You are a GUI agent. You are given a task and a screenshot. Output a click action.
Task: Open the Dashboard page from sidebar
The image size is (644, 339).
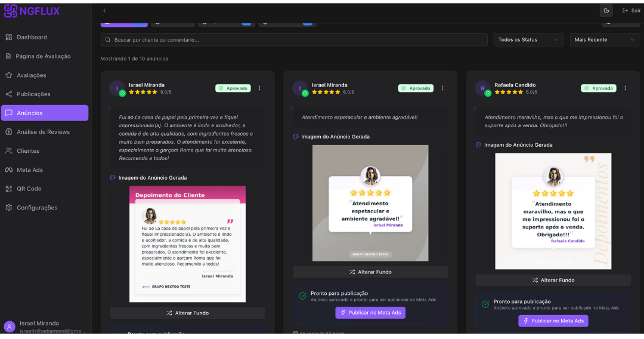pos(32,37)
